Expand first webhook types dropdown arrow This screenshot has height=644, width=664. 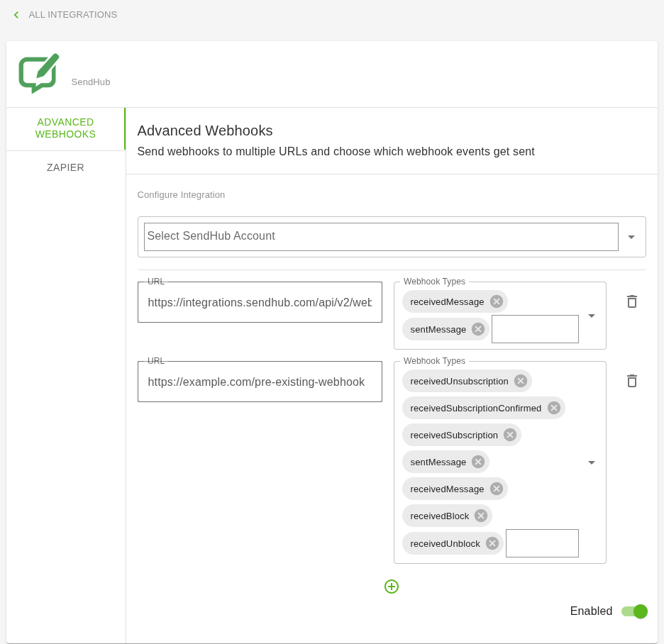[x=592, y=316]
